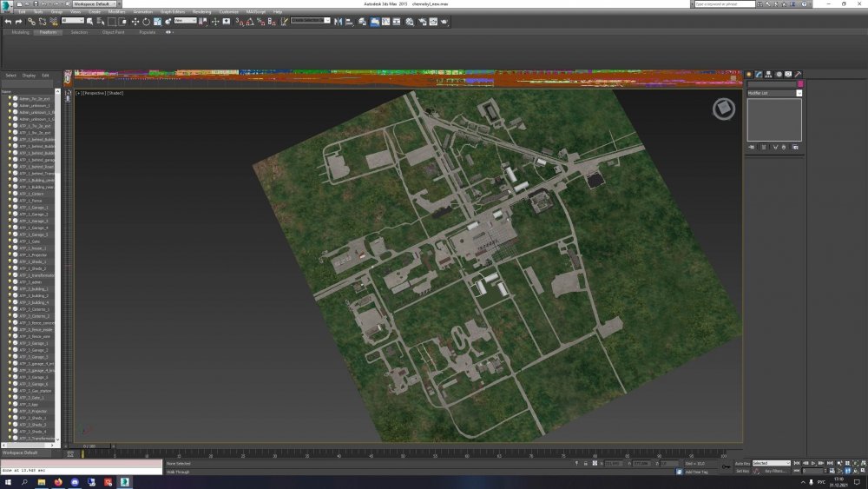
Task: Select the Select and Move tool
Action: [135, 21]
